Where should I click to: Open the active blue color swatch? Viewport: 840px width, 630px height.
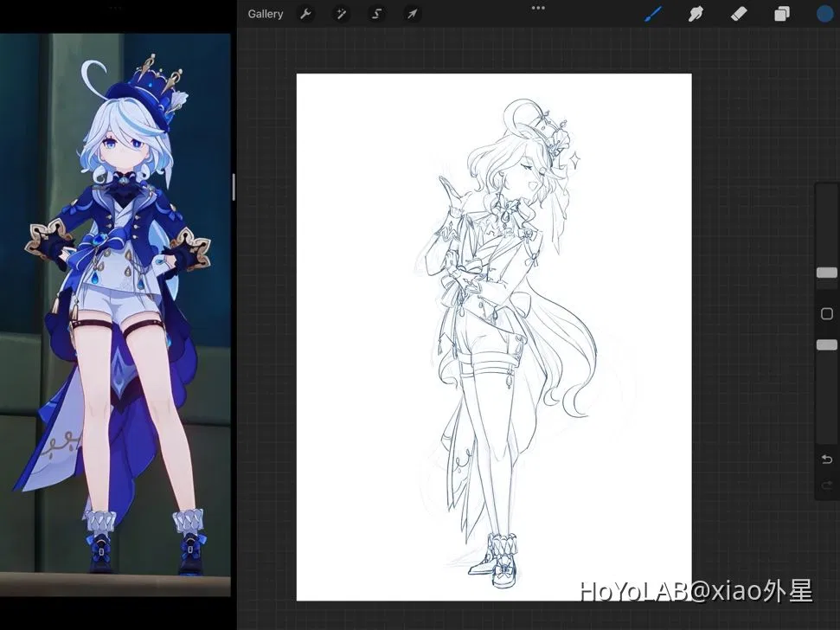(x=824, y=13)
